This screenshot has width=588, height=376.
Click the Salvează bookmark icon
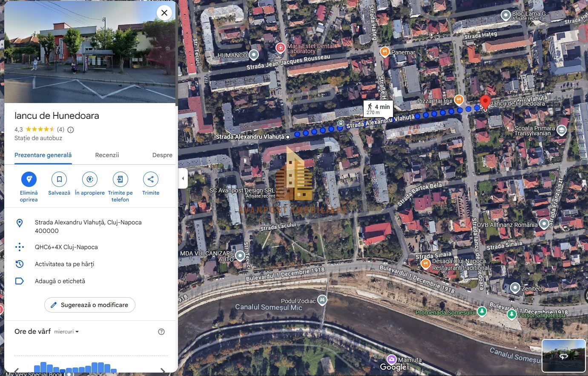tap(59, 179)
